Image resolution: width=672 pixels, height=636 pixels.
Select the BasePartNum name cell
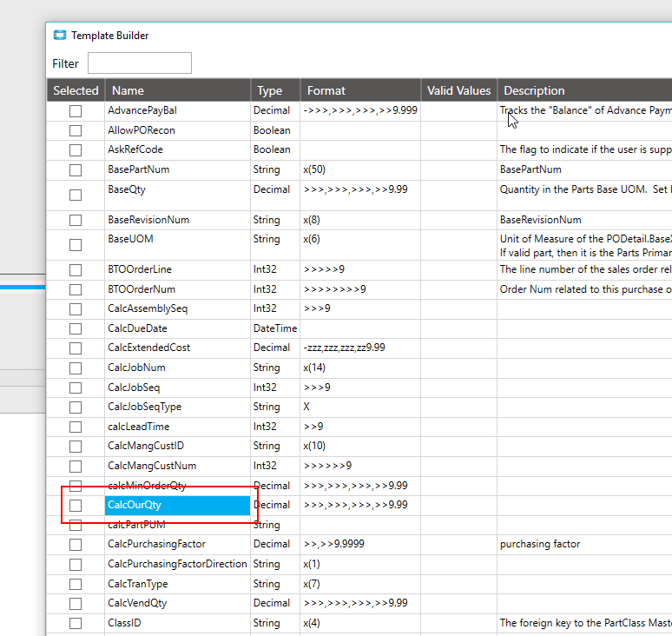178,169
